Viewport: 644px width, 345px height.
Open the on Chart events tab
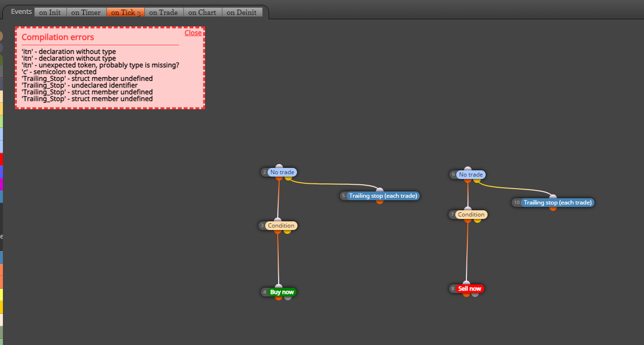(203, 13)
